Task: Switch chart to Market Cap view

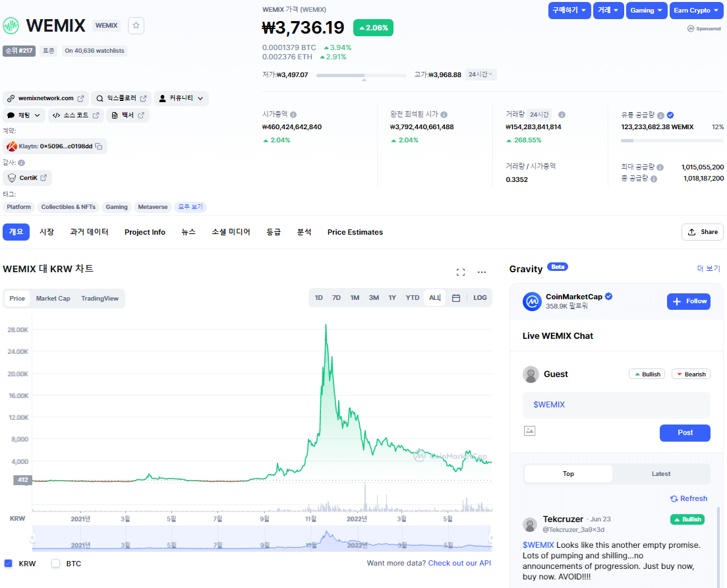Action: tap(53, 298)
